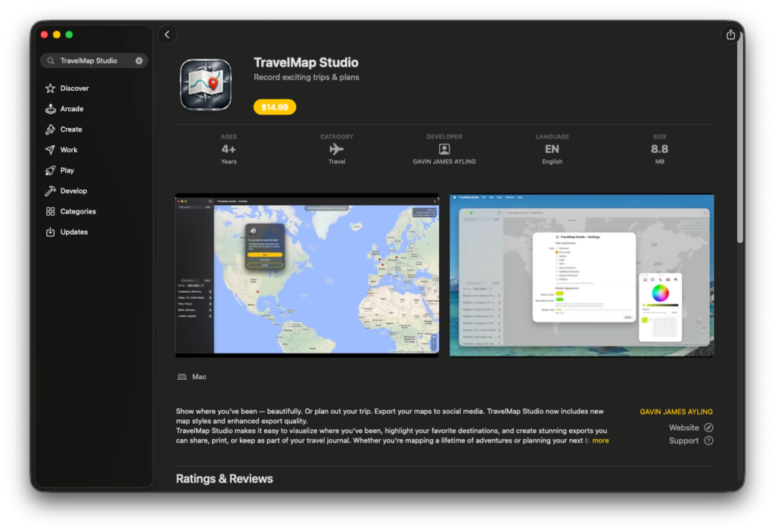Click the TravelMap Studio search field

pos(91,61)
